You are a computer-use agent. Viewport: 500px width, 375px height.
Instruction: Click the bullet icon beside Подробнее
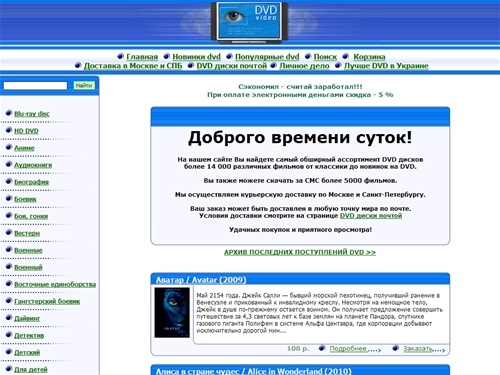point(322,348)
